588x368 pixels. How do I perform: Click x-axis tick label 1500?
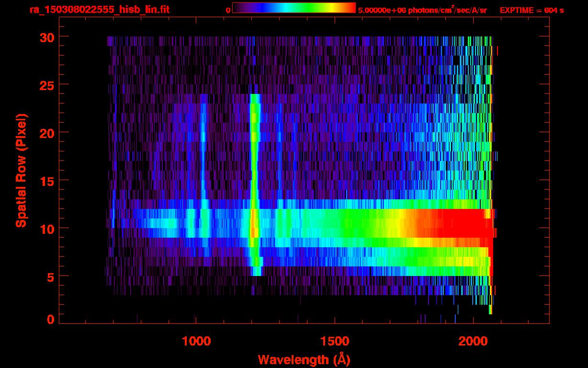click(x=335, y=341)
